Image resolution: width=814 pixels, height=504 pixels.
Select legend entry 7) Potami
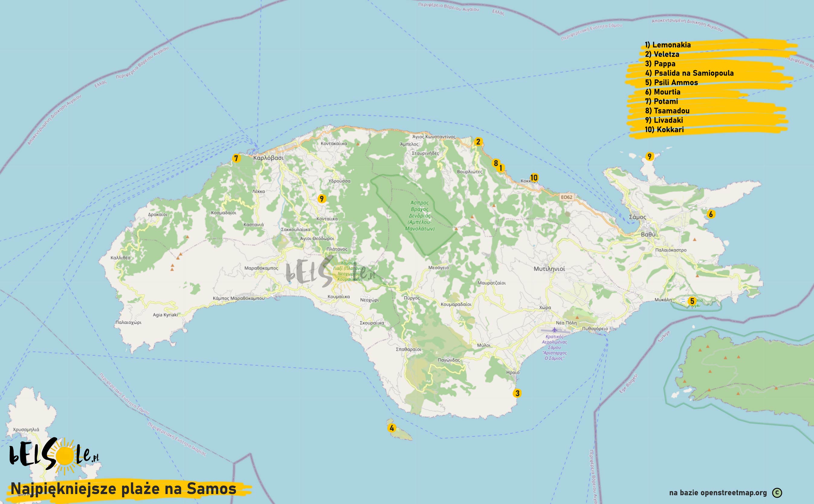661,101
